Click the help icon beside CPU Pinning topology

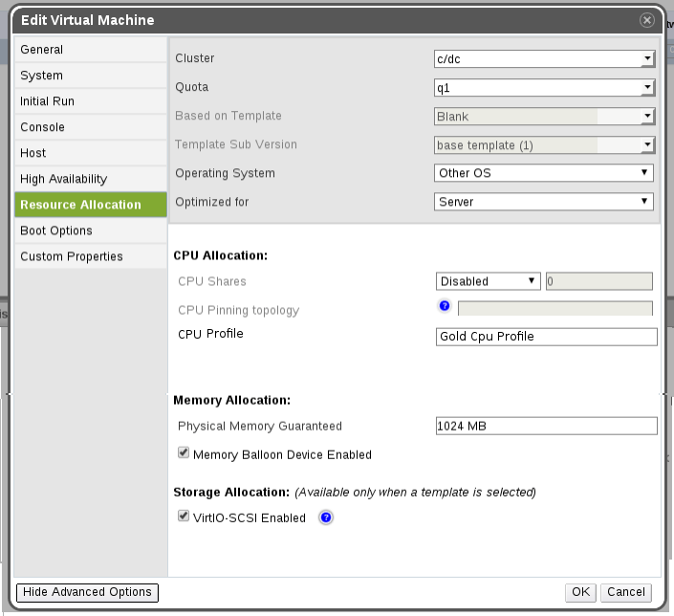(x=444, y=306)
